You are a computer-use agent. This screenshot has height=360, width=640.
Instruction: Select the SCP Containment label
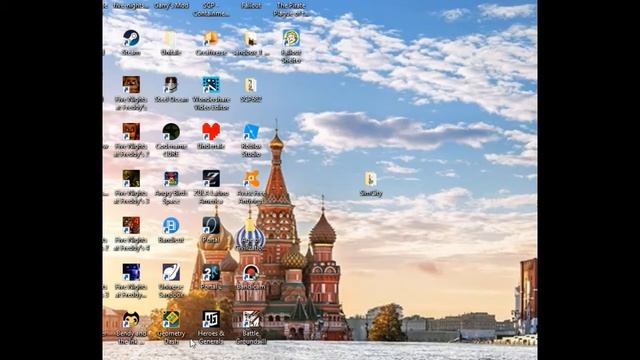[211, 9]
